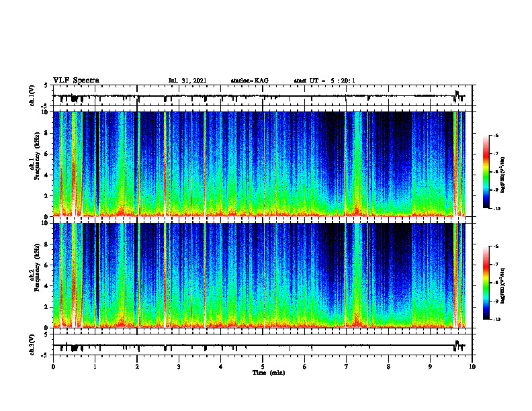Click time axis tick label '10'
This screenshot has width=532, height=411.
[472, 367]
